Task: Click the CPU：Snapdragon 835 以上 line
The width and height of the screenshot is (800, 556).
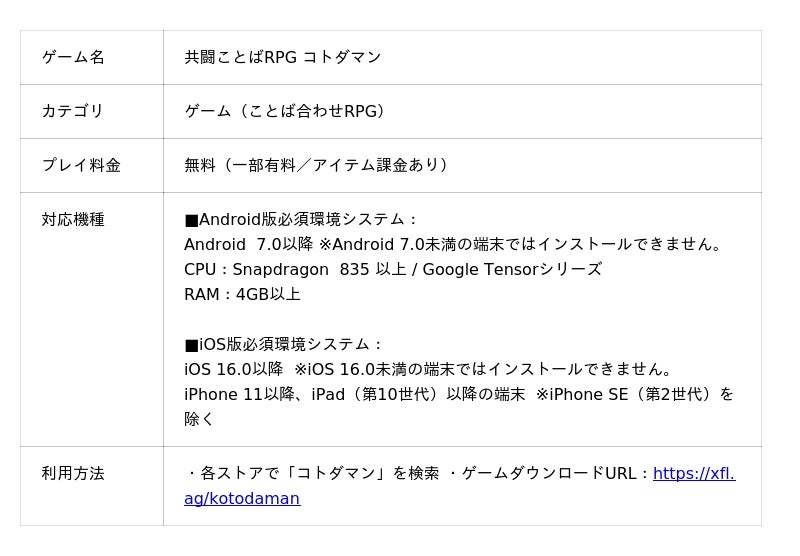Action: point(393,269)
